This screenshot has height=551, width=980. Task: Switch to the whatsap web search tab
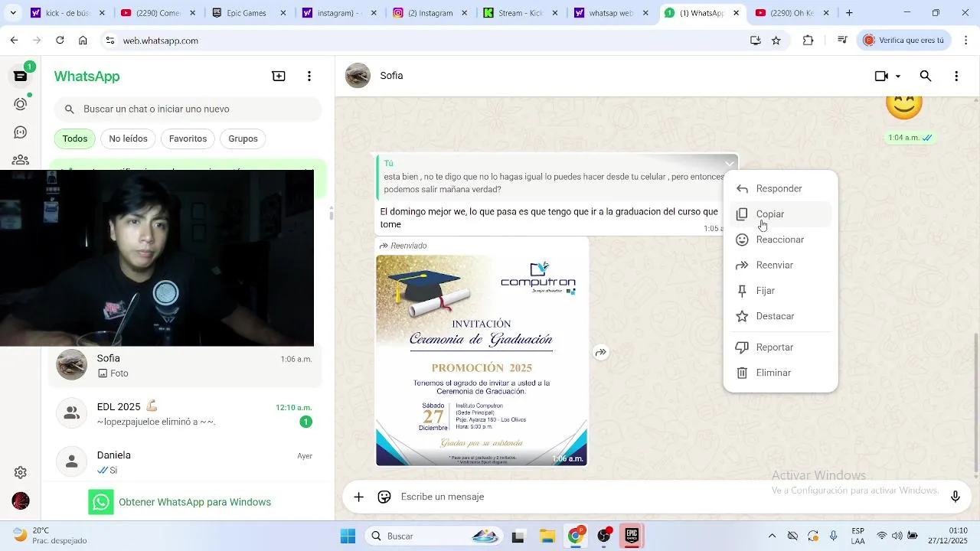[x=610, y=13]
